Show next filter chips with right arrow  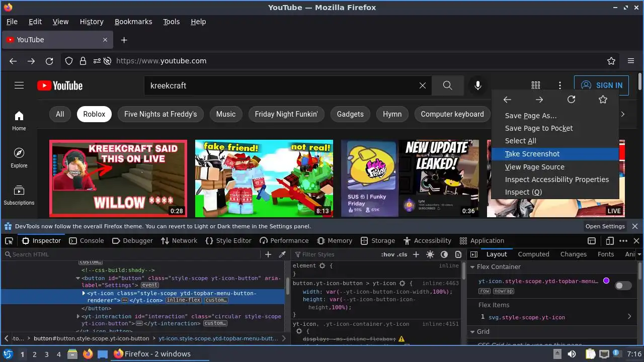point(623,114)
